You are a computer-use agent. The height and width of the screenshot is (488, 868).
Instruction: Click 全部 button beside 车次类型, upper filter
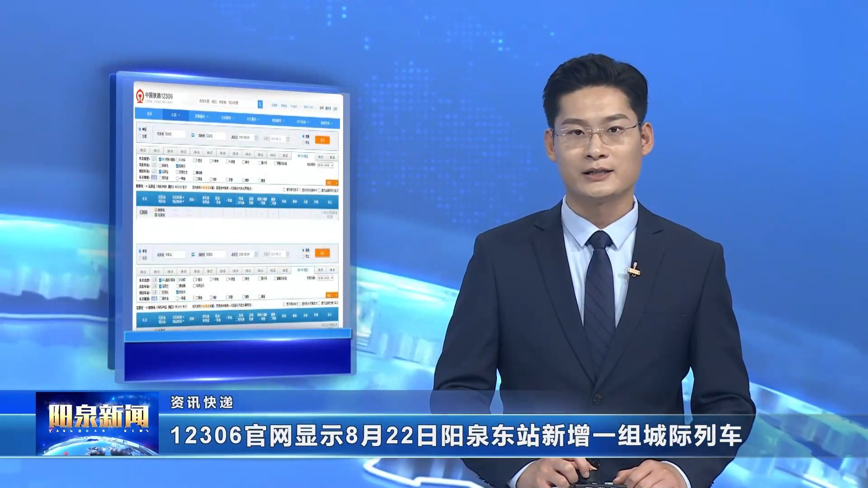pyautogui.click(x=154, y=159)
